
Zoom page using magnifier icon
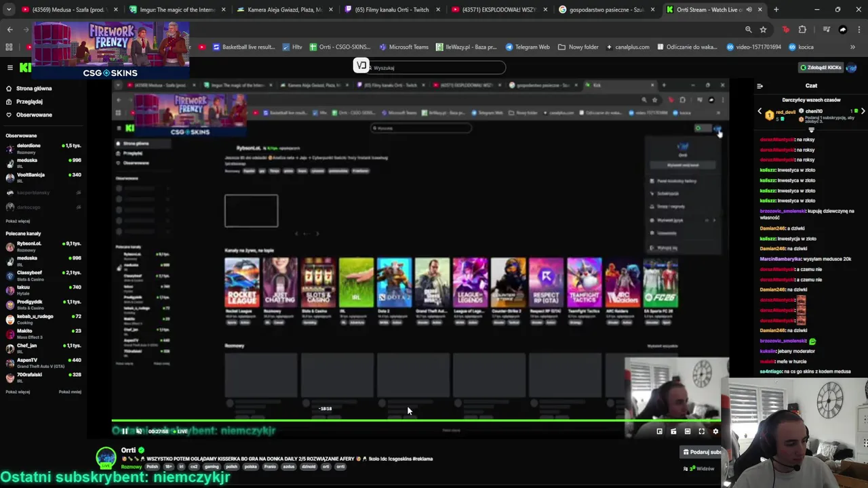click(748, 30)
